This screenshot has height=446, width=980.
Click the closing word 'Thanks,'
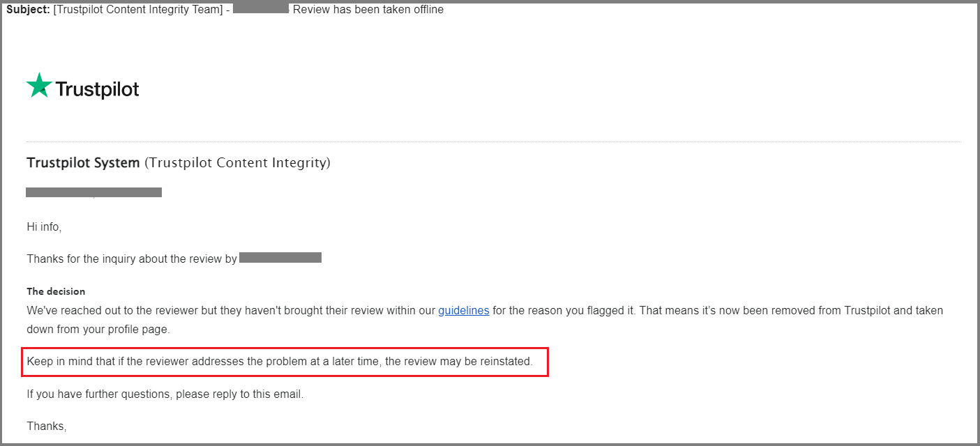(x=47, y=426)
